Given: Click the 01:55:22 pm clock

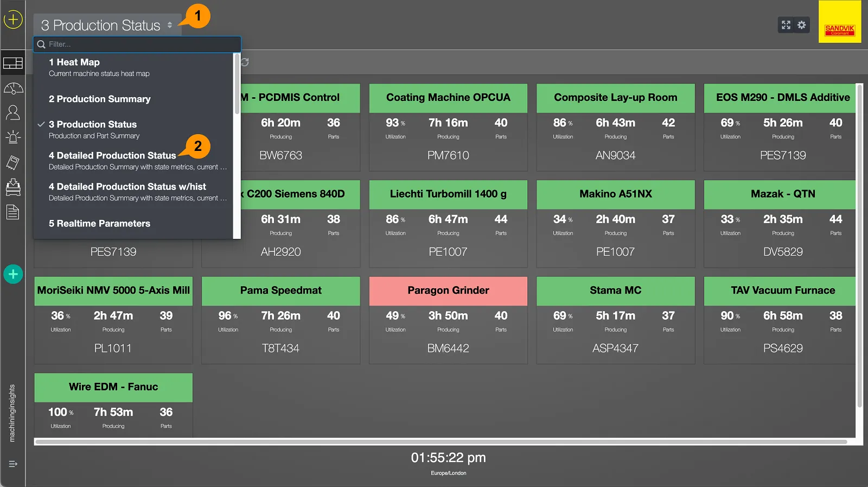Looking at the screenshot, I should [x=448, y=458].
